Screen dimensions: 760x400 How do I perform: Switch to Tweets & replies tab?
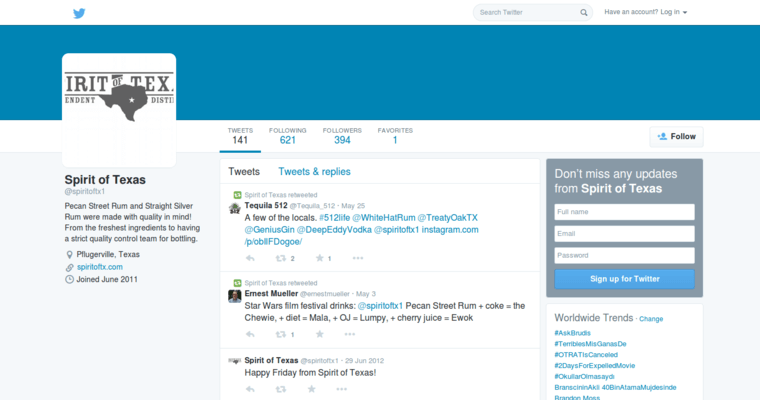pyautogui.click(x=314, y=172)
